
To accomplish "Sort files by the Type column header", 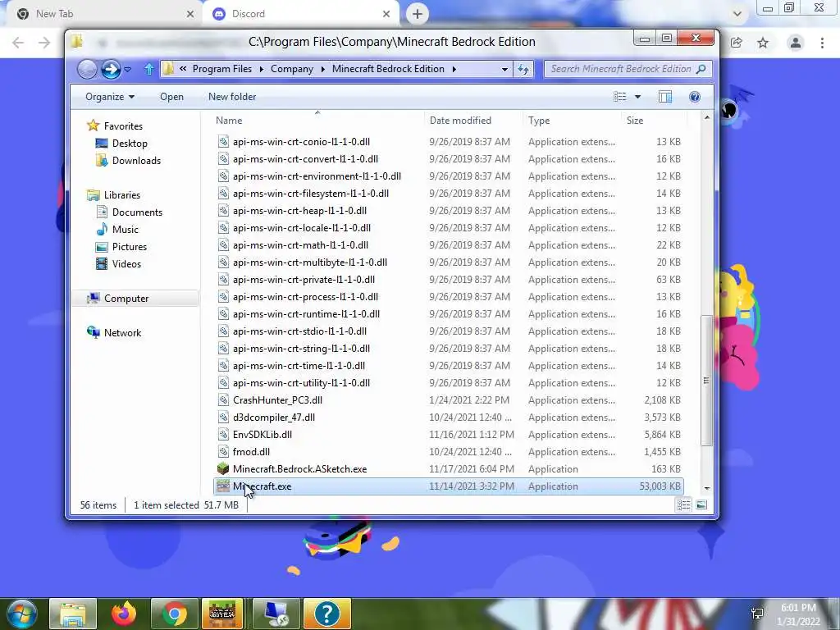I will coord(539,121).
